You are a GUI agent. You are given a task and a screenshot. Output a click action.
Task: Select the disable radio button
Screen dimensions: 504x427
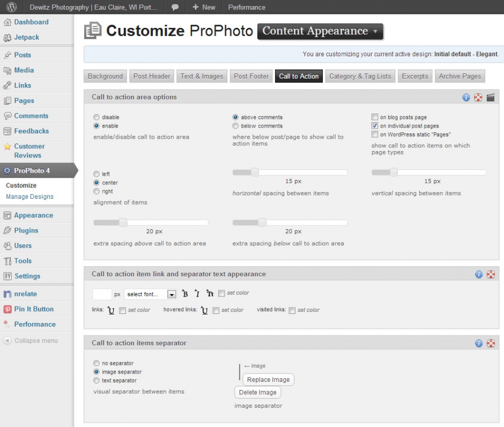[97, 117]
